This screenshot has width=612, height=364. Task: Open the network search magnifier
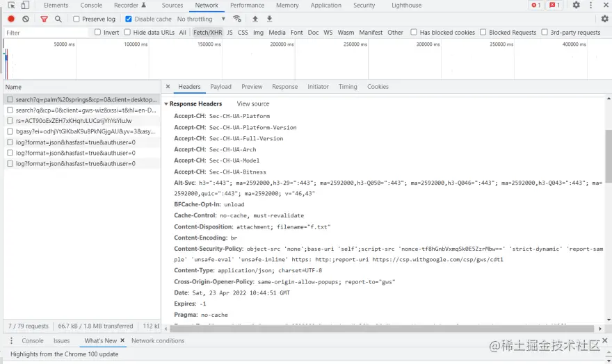click(x=58, y=19)
